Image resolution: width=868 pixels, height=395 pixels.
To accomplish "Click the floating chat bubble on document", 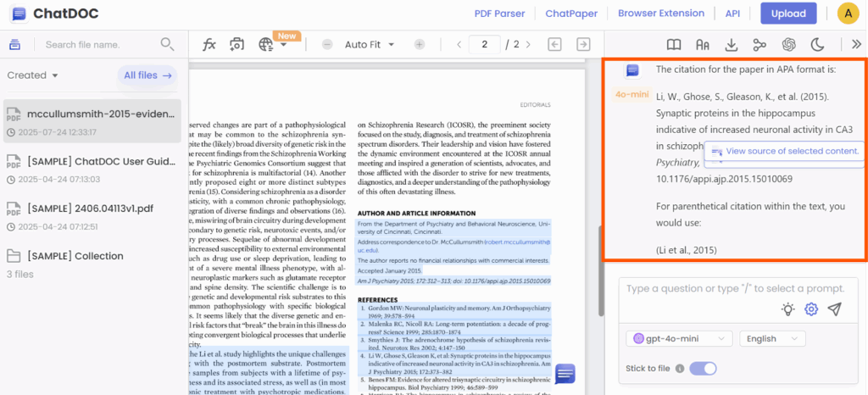I will pyautogui.click(x=565, y=374).
